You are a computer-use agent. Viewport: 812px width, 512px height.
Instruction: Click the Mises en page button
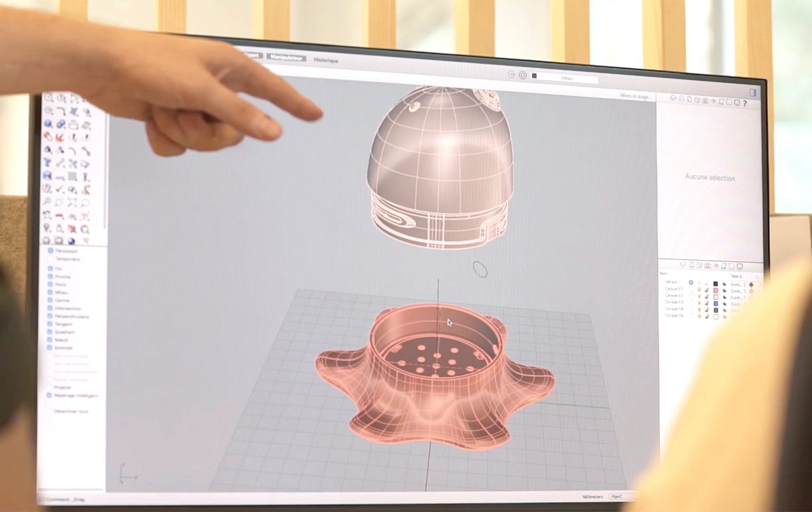pos(635,96)
